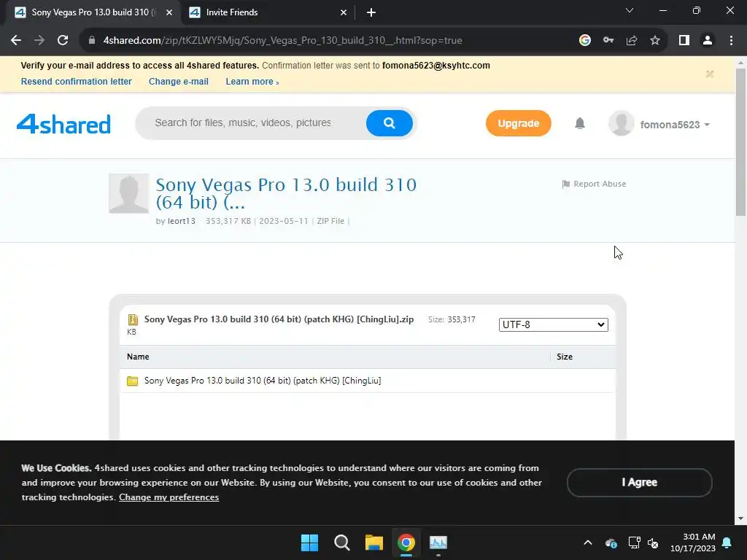
Task: Open Windows Start menu
Action: coord(309,542)
